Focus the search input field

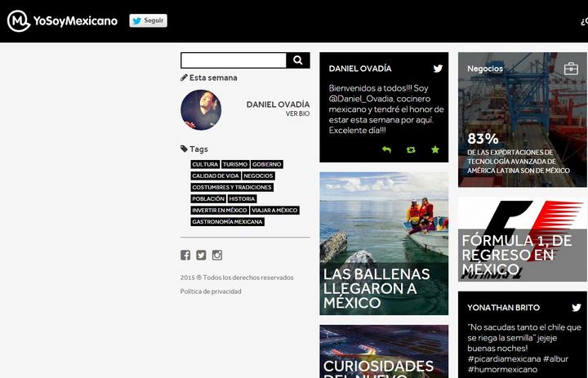[234, 60]
